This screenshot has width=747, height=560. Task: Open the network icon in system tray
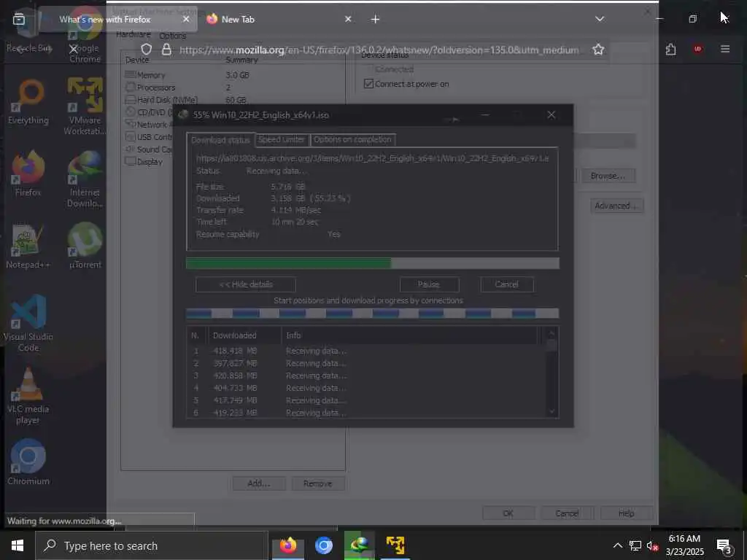(x=635, y=545)
